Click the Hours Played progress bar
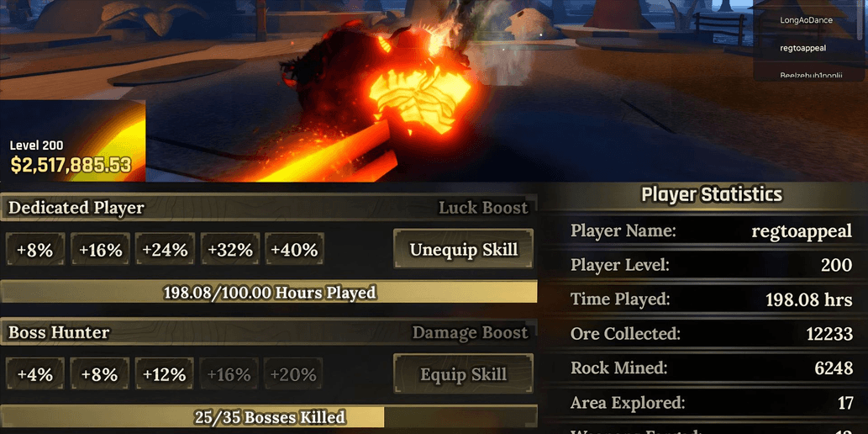The image size is (868, 434). coord(269,292)
